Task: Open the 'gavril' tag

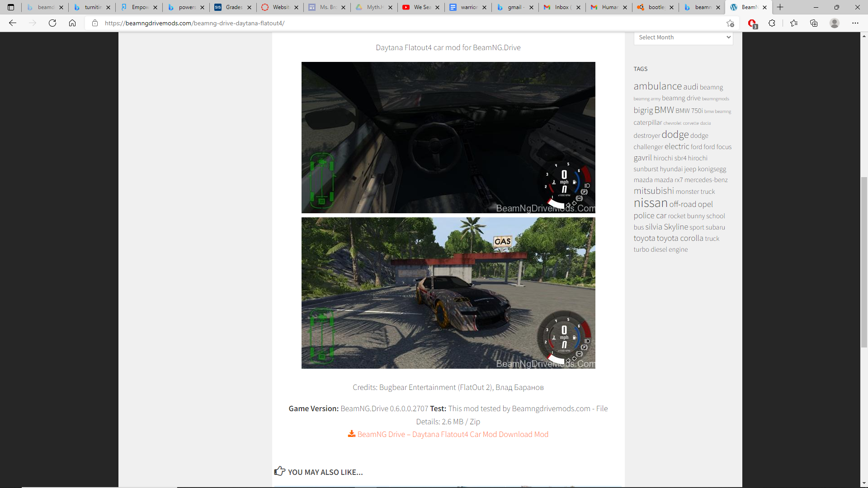Action: [642, 158]
